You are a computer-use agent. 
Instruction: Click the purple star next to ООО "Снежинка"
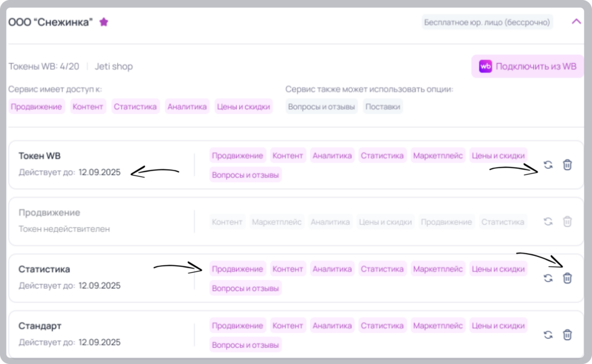tap(104, 22)
